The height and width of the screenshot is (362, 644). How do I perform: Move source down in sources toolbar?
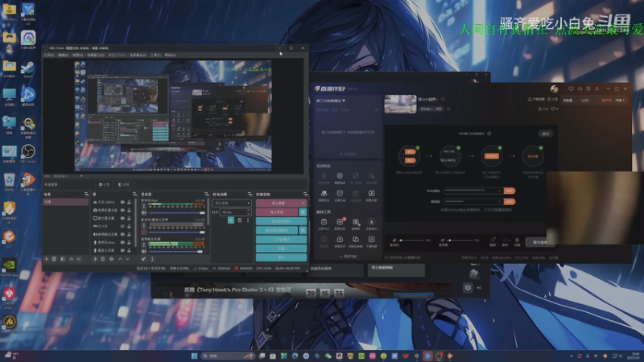[x=127, y=259]
